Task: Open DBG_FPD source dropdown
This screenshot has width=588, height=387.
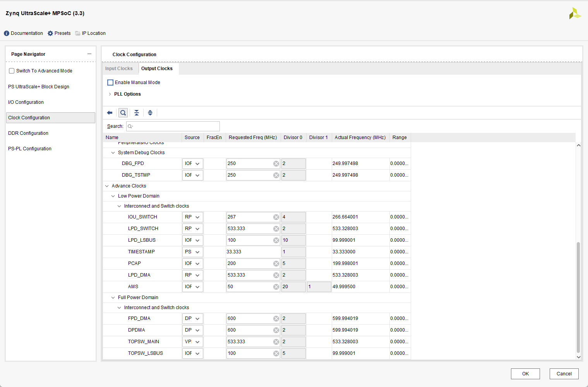Action: 193,163
